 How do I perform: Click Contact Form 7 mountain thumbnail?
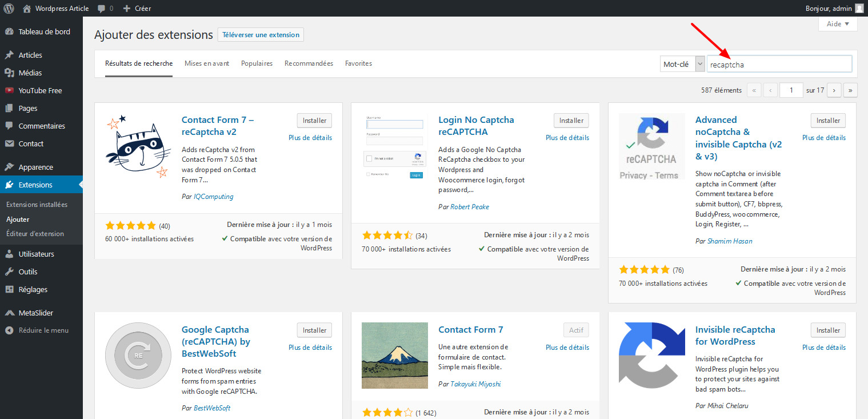click(x=395, y=356)
